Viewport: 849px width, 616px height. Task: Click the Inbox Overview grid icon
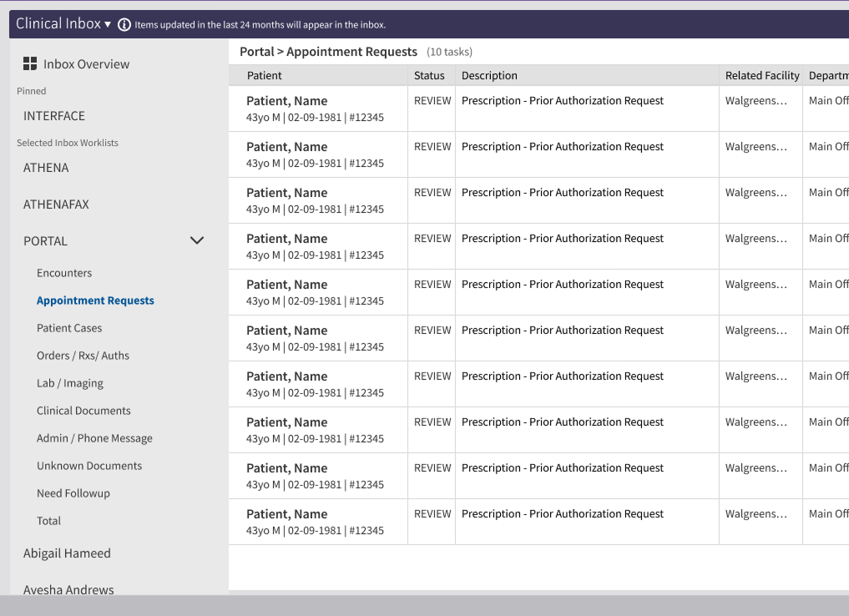pyautogui.click(x=30, y=64)
